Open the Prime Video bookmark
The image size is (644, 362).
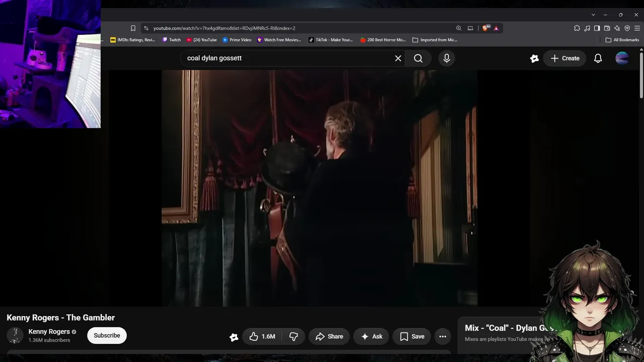coord(237,40)
